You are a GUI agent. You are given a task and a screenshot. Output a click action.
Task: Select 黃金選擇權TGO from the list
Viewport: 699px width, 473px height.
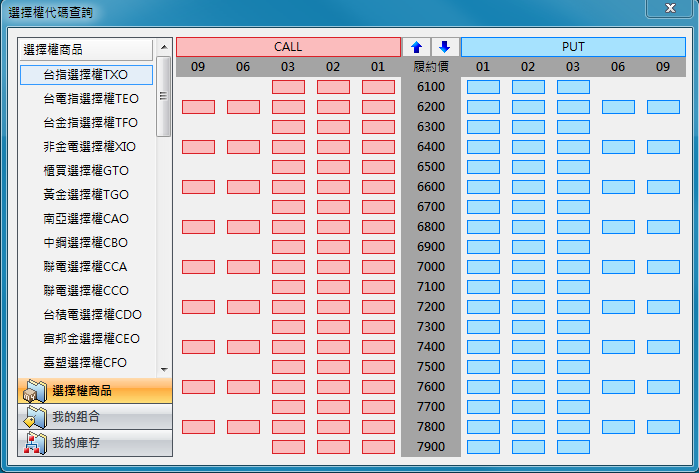(86, 195)
